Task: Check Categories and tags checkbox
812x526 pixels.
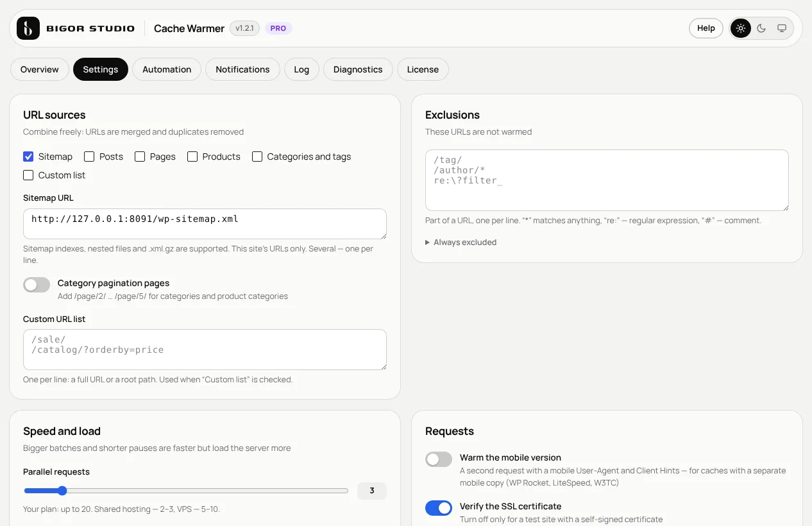Action: [x=257, y=157]
